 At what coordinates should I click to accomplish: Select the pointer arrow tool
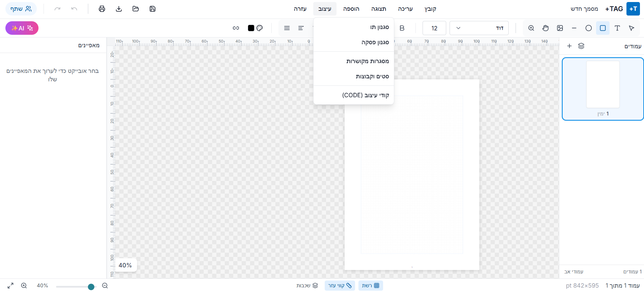[x=632, y=28]
